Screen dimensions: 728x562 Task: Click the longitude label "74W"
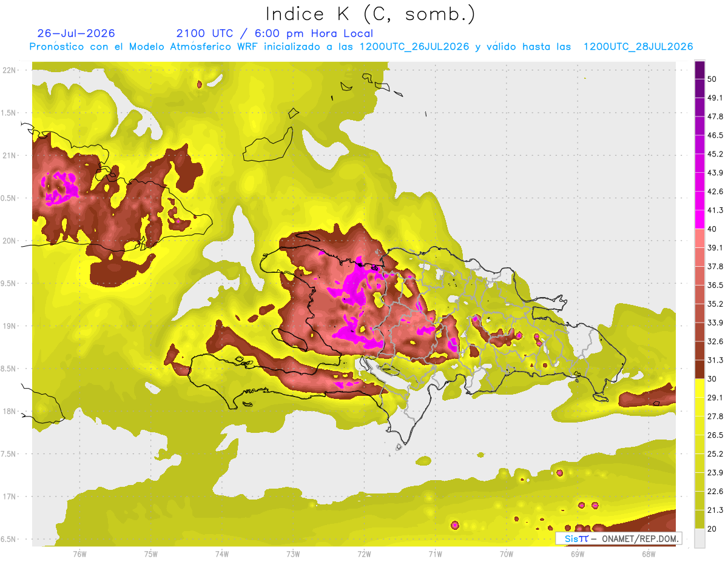click(222, 554)
